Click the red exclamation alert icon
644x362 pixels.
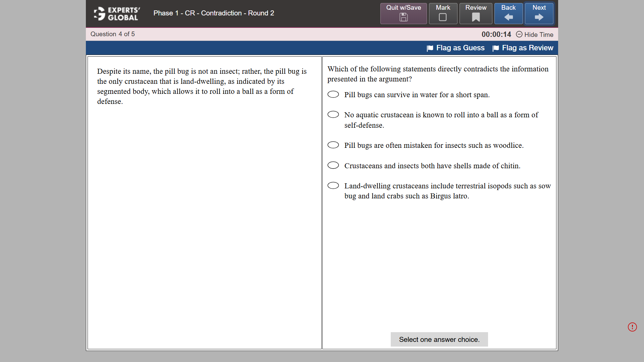[633, 327]
